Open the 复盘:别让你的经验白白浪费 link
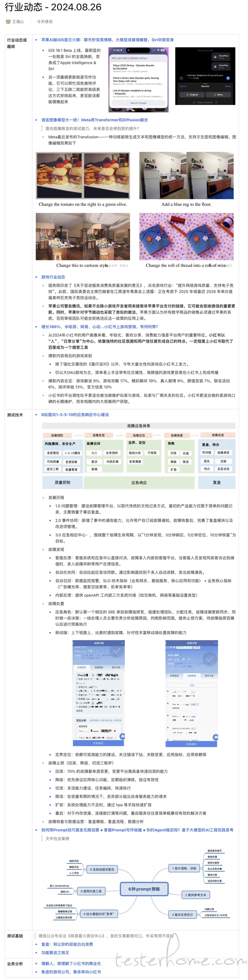The width and height of the screenshot is (248, 980). pyautogui.click(x=67, y=944)
